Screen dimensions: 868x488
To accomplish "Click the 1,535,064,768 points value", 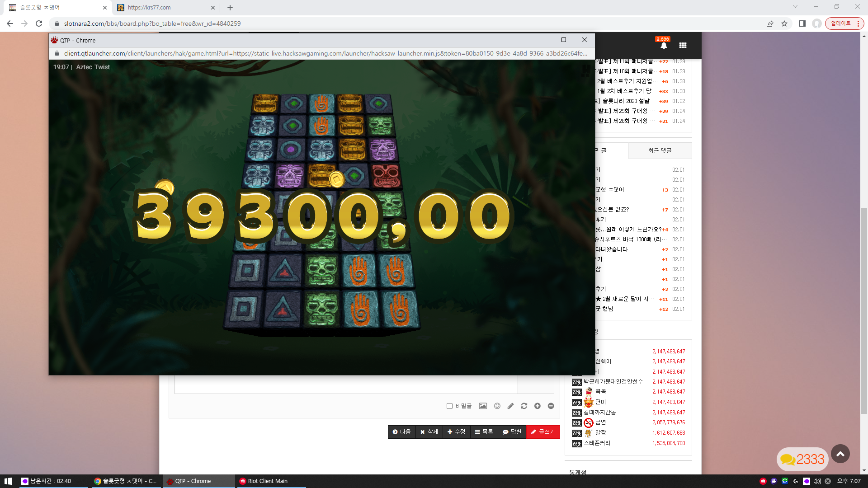I will (669, 443).
